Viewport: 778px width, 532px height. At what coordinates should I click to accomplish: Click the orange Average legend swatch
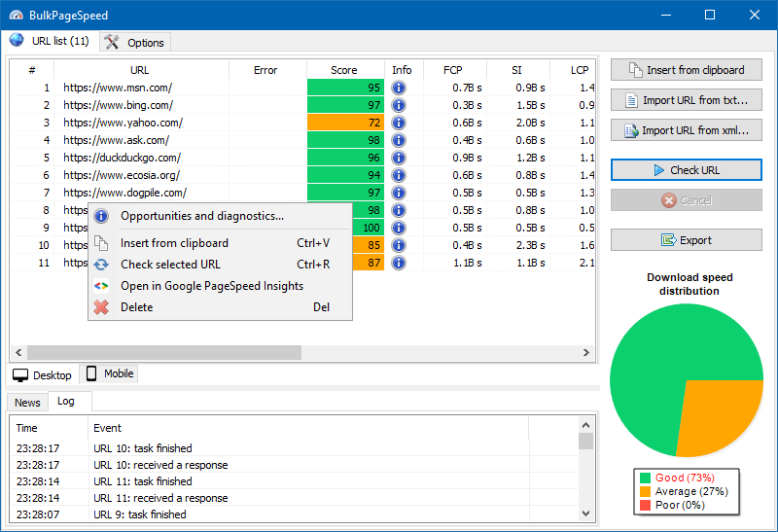(x=645, y=491)
